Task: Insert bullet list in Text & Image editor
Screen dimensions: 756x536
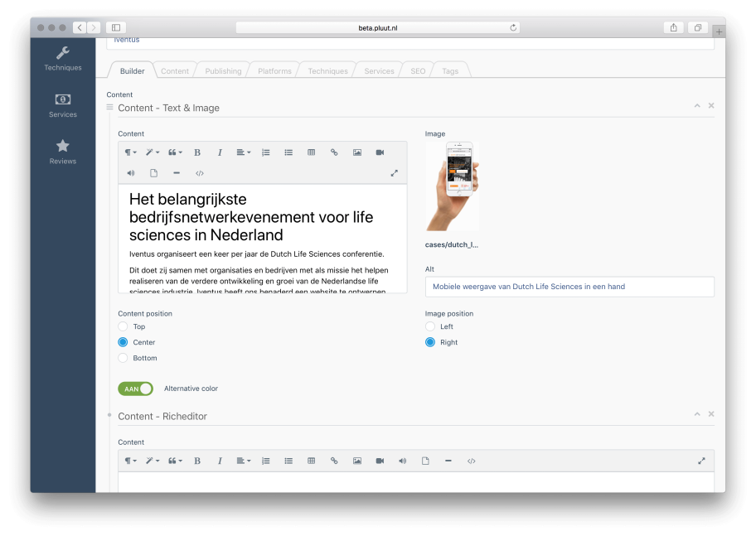Action: (288, 152)
